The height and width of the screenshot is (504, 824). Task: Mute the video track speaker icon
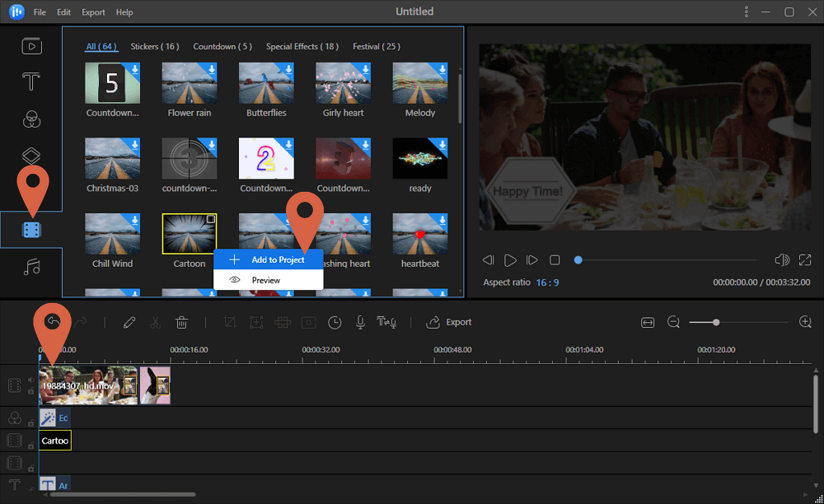[x=30, y=380]
